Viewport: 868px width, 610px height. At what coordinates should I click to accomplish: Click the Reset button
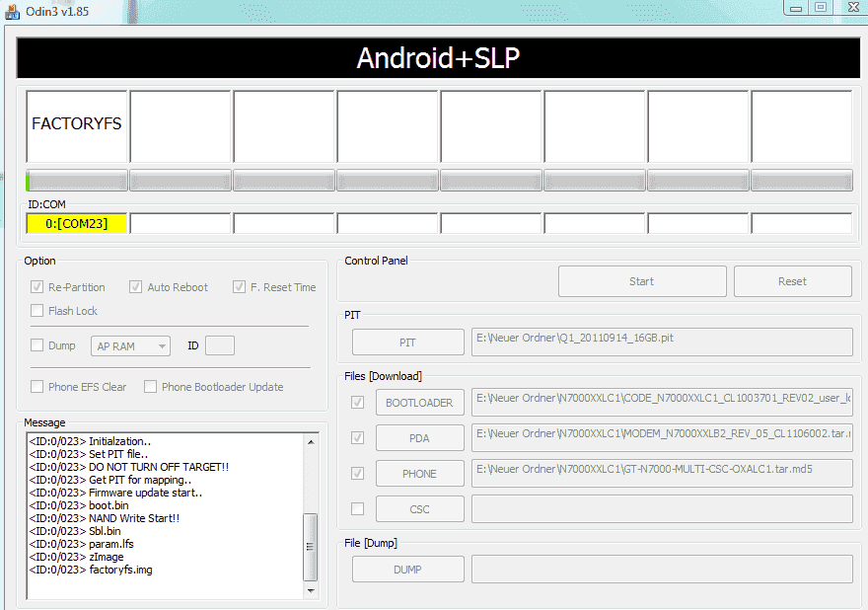793,281
